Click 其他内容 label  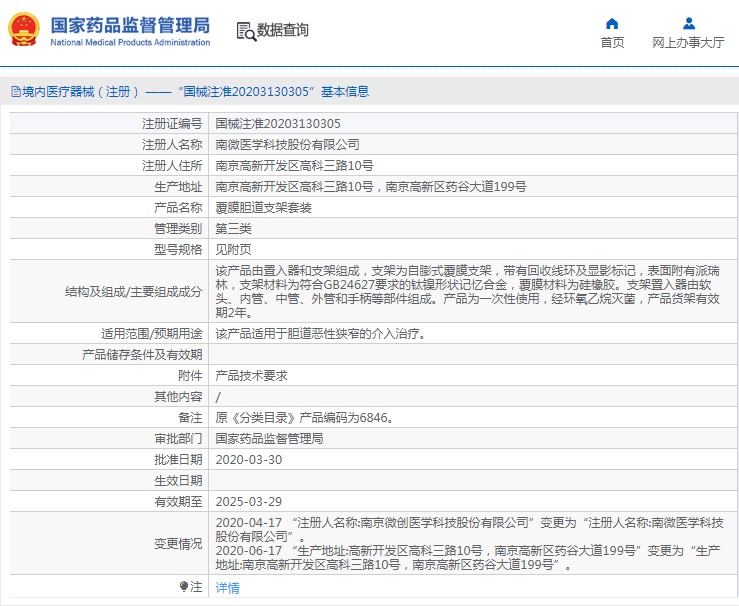tap(178, 397)
